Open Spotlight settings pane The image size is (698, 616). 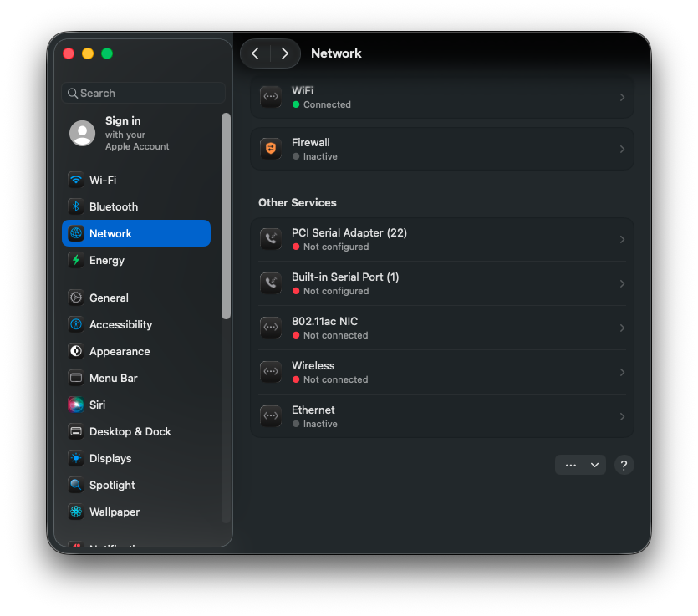pyautogui.click(x=136, y=485)
